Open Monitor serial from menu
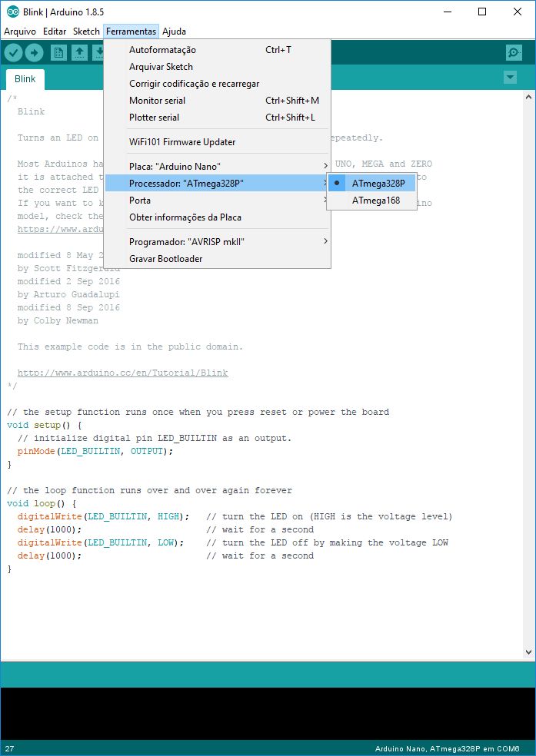Viewport: 536px width, 756px height. point(218,101)
